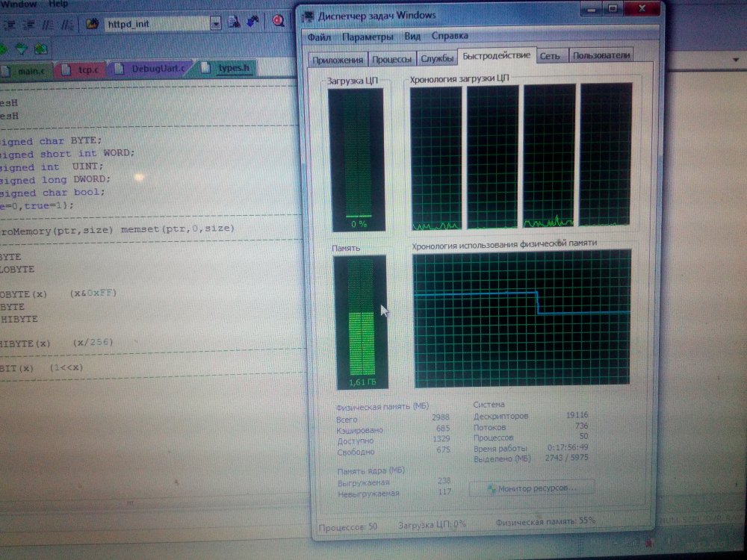Open the Сеть tab
Viewport: 747px width, 560px height.
[x=550, y=55]
